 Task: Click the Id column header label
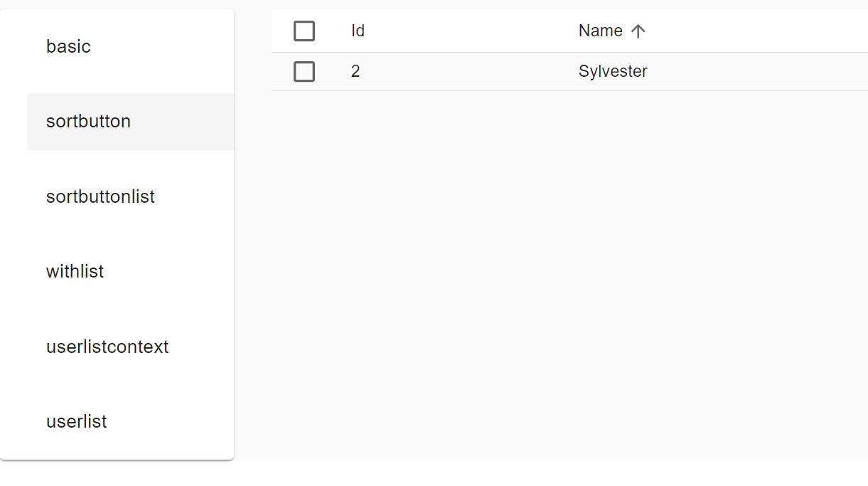click(357, 31)
